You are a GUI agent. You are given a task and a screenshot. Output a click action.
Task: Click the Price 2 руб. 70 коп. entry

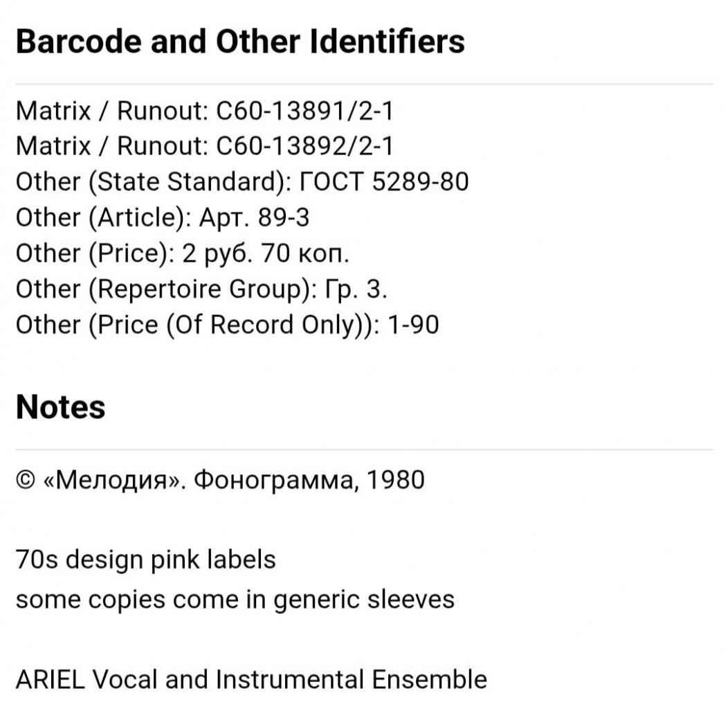click(182, 253)
